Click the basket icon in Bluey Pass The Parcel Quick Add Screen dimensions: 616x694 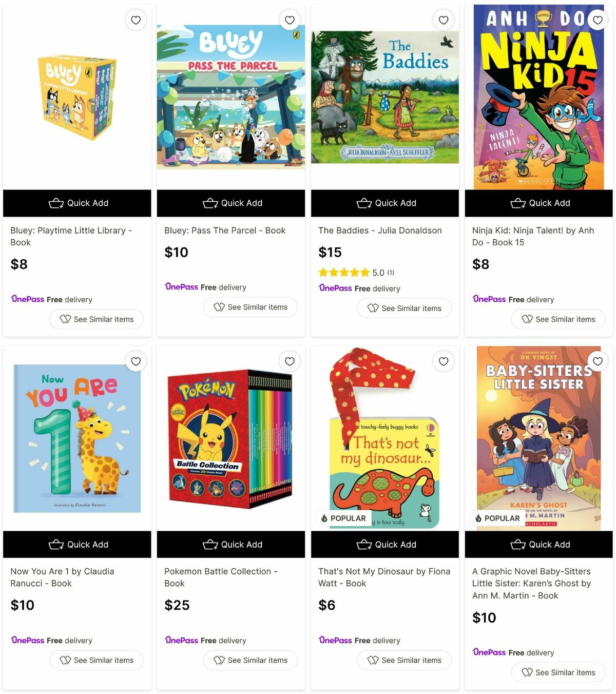coord(210,203)
